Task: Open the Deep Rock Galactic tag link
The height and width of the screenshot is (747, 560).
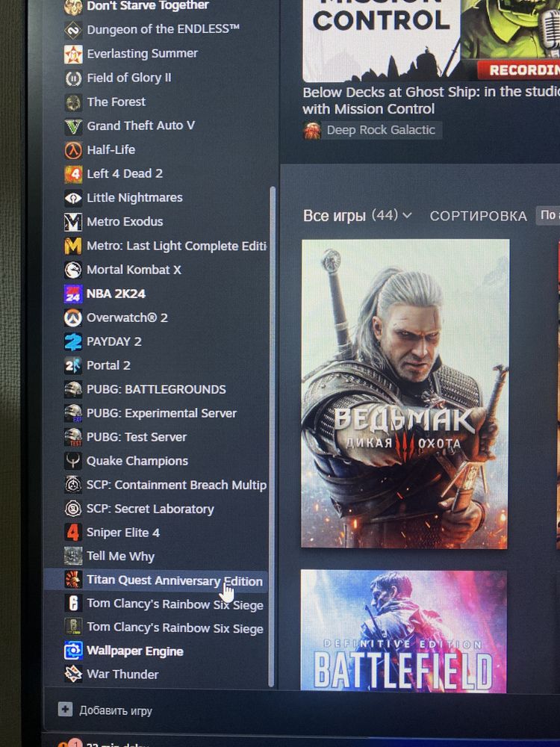Action: point(373,130)
